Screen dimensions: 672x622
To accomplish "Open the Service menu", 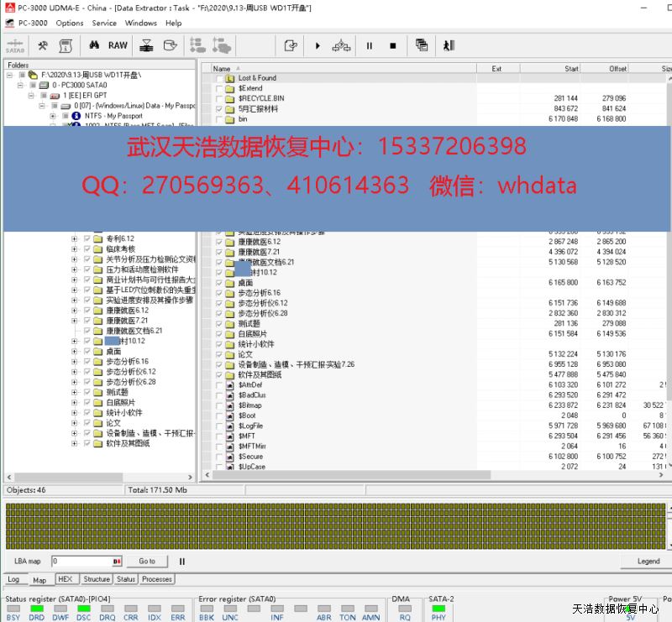I will [104, 23].
